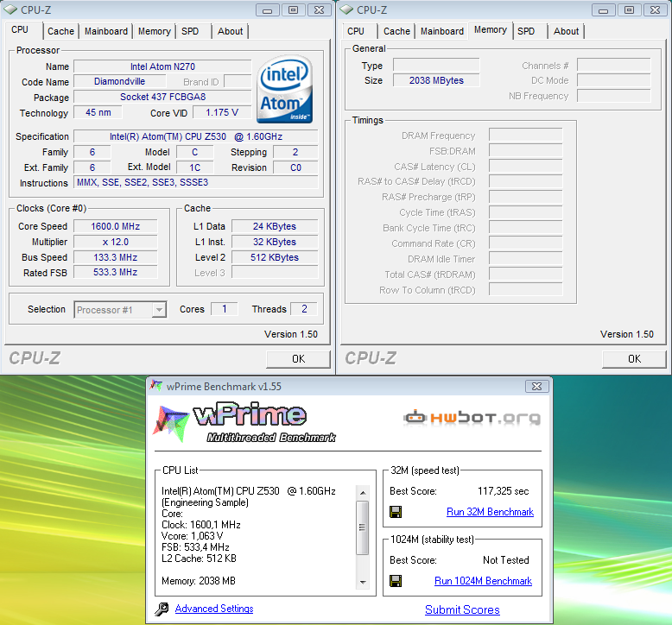Click the Core VID value 1.175 V

[222, 112]
